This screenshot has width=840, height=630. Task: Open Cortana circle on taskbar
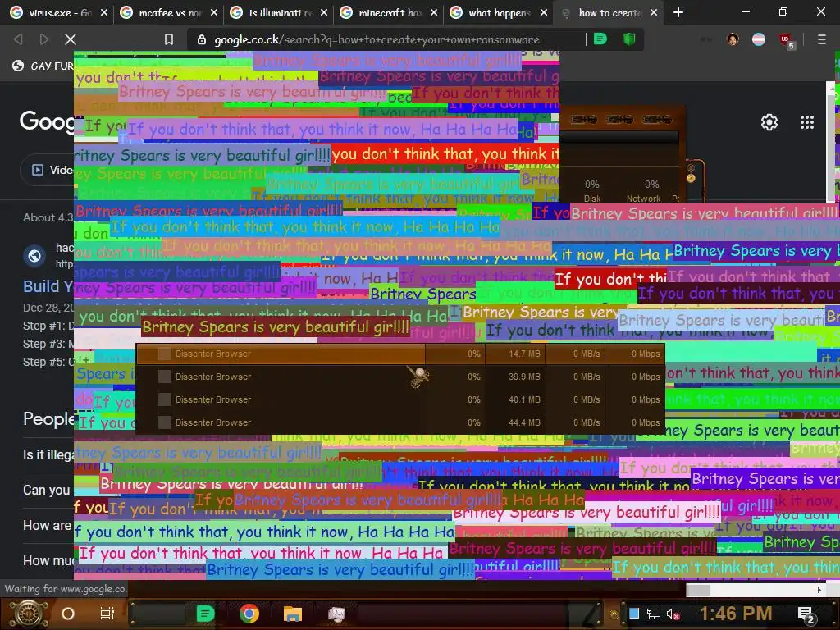click(68, 614)
